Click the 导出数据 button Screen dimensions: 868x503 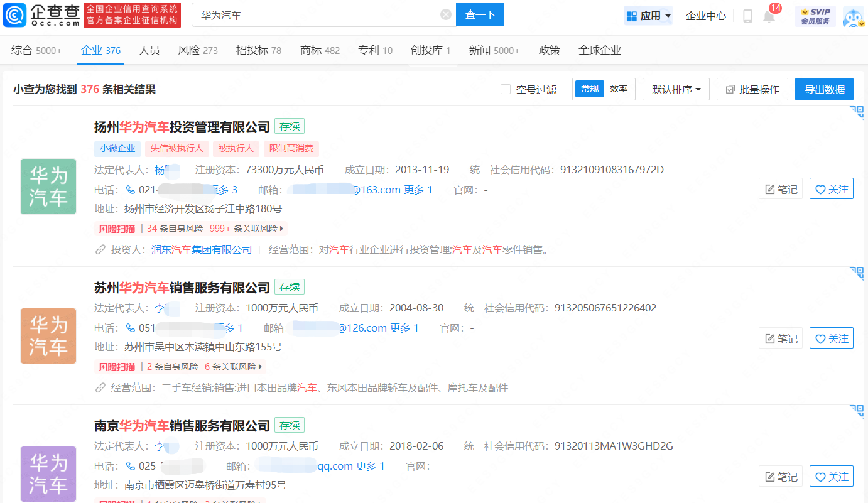825,89
